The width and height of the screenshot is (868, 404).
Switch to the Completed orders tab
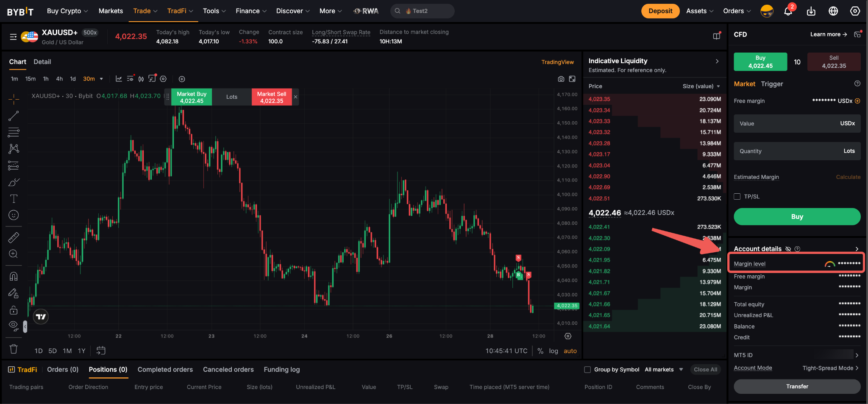[x=165, y=370]
